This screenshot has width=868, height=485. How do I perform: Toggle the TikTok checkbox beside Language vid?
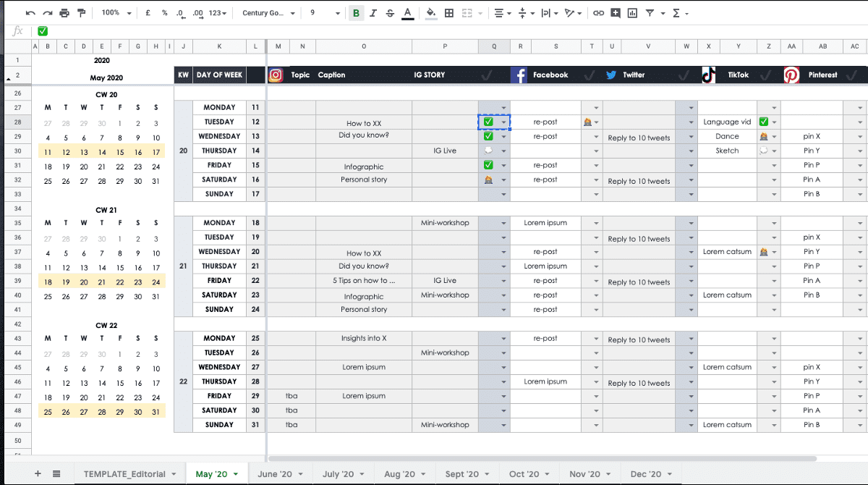click(x=763, y=122)
